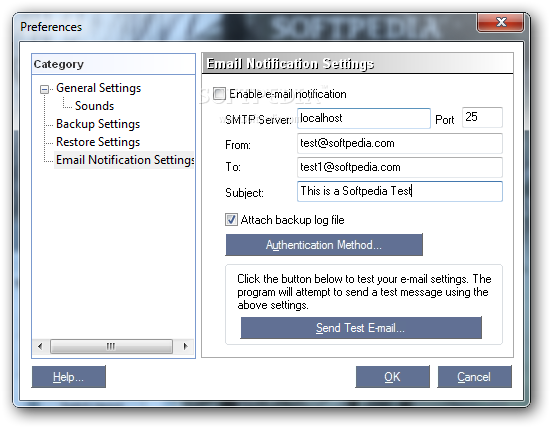Click the test e-mail instruction text

tap(364, 292)
